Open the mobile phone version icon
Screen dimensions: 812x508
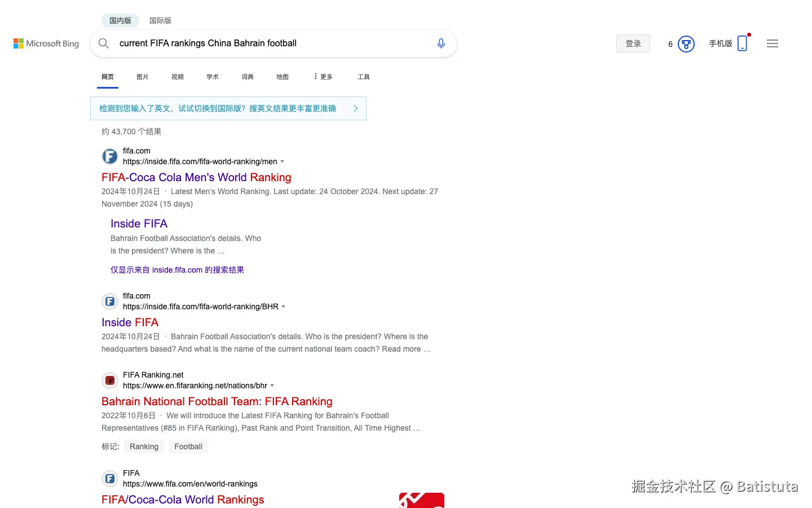click(x=743, y=43)
